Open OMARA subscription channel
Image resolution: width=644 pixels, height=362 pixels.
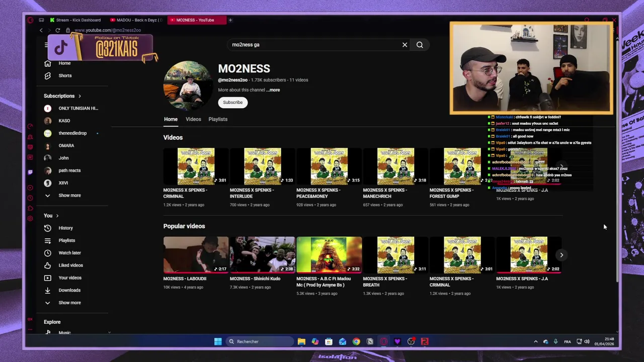click(59, 146)
